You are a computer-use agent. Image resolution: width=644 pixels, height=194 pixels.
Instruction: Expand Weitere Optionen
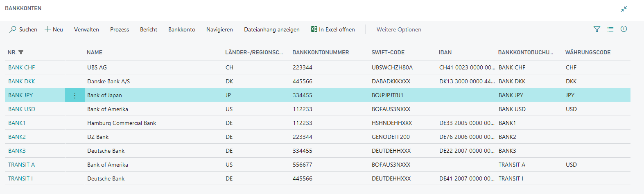tap(399, 29)
